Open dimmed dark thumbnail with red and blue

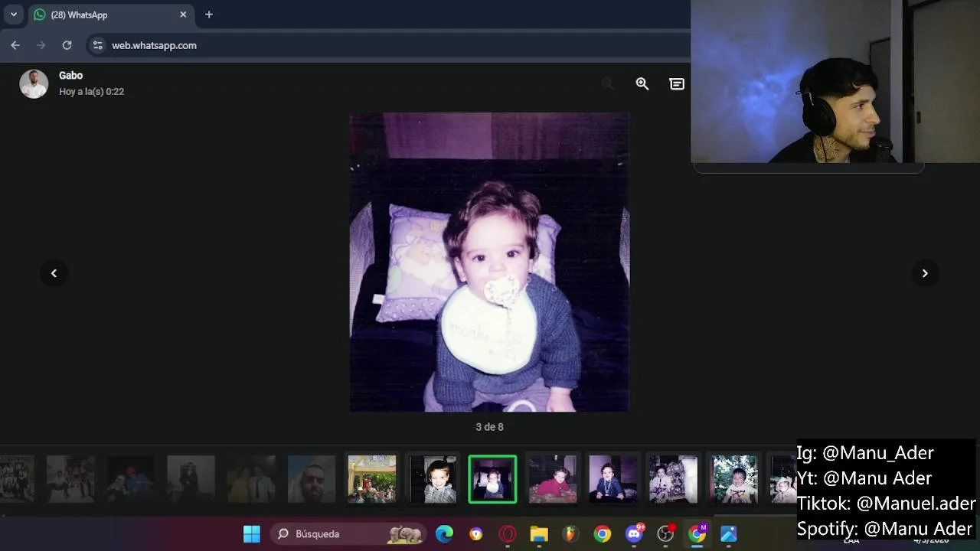pos(130,479)
